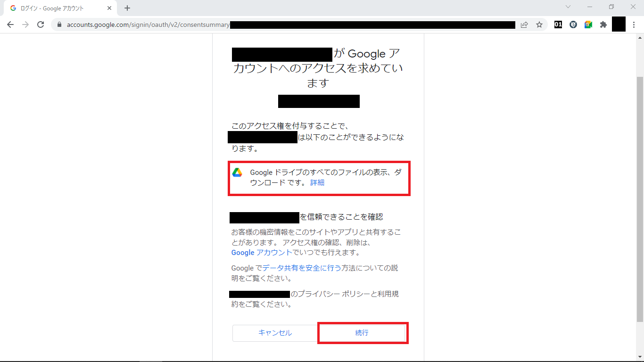Bookmark this page with the star icon
Screen dimensions: 644x362
pyautogui.click(x=539, y=25)
